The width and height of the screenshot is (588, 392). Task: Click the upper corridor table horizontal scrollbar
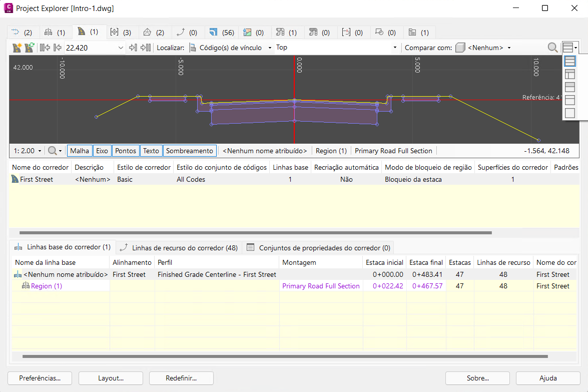(x=255, y=233)
